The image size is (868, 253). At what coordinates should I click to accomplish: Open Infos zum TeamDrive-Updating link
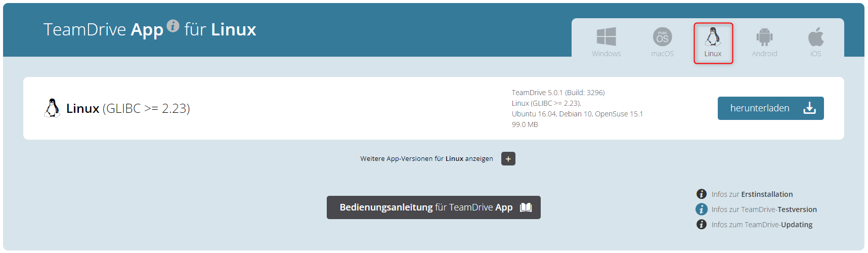tap(762, 225)
